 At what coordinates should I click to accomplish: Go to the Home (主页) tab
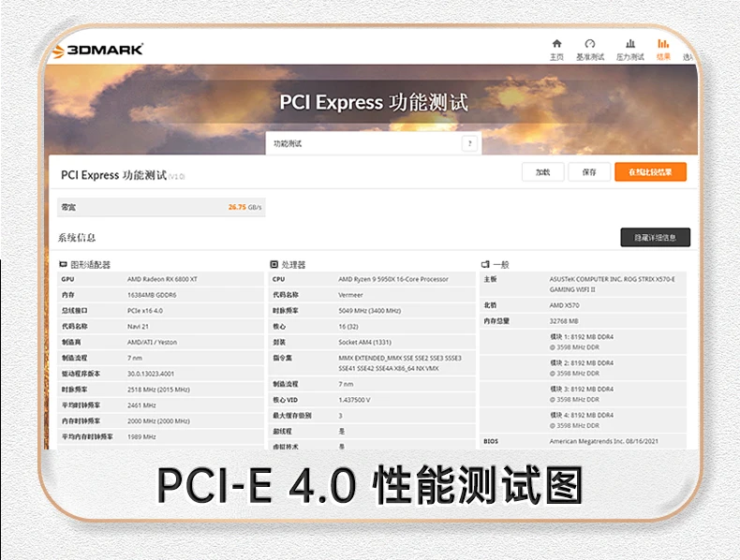(x=557, y=50)
